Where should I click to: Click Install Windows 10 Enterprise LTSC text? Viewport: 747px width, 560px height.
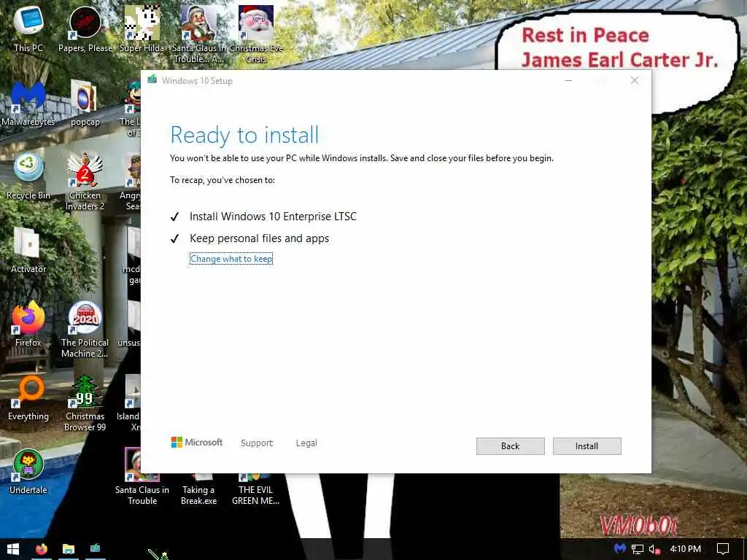coord(273,217)
